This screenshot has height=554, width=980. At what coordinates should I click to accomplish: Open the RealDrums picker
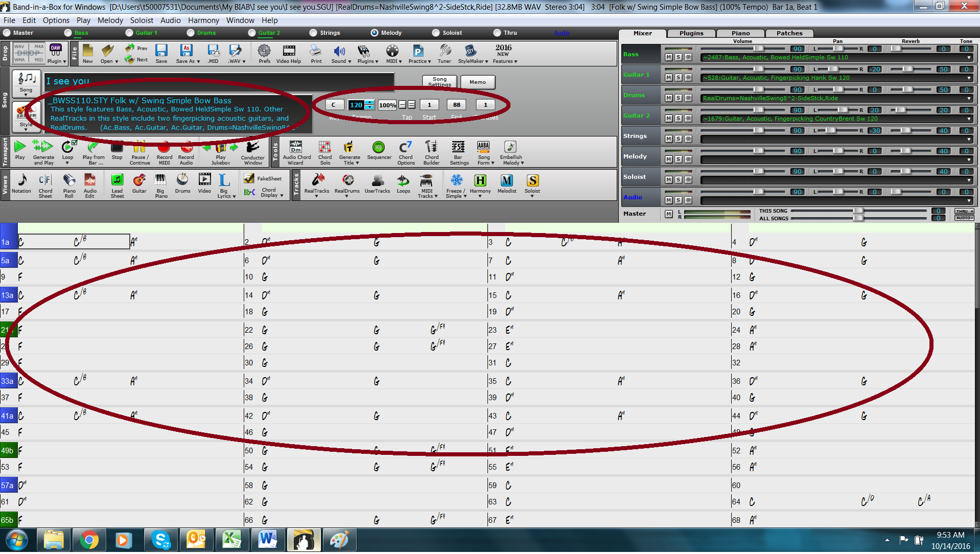click(347, 185)
